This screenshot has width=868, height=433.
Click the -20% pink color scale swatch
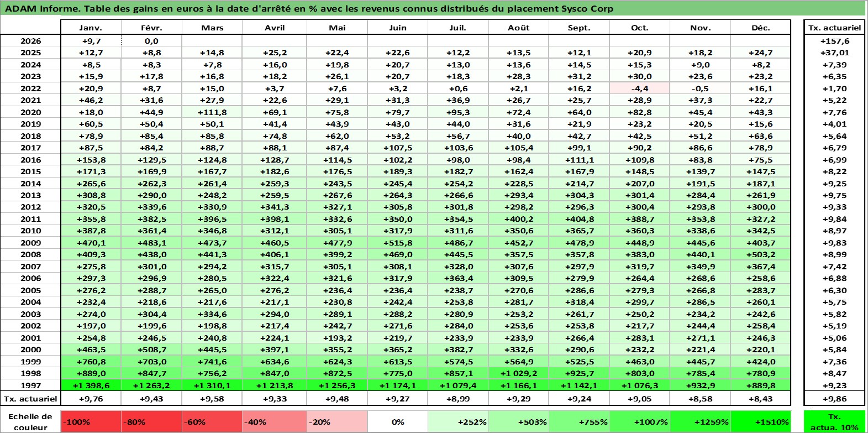point(337,421)
